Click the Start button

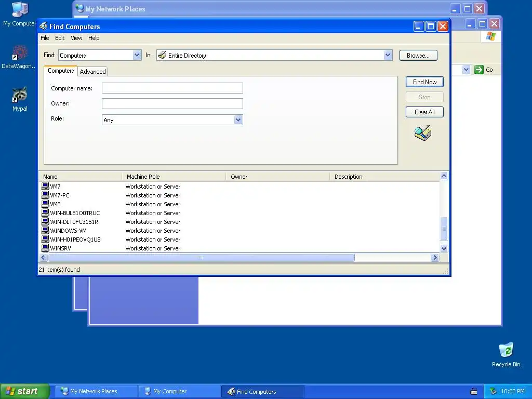[25, 391]
